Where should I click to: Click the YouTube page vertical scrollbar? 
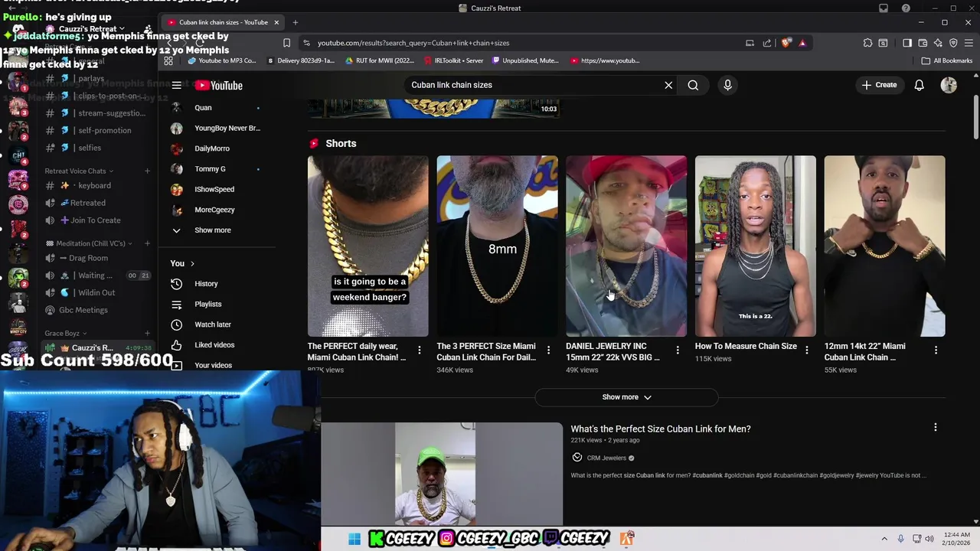pyautogui.click(x=976, y=119)
